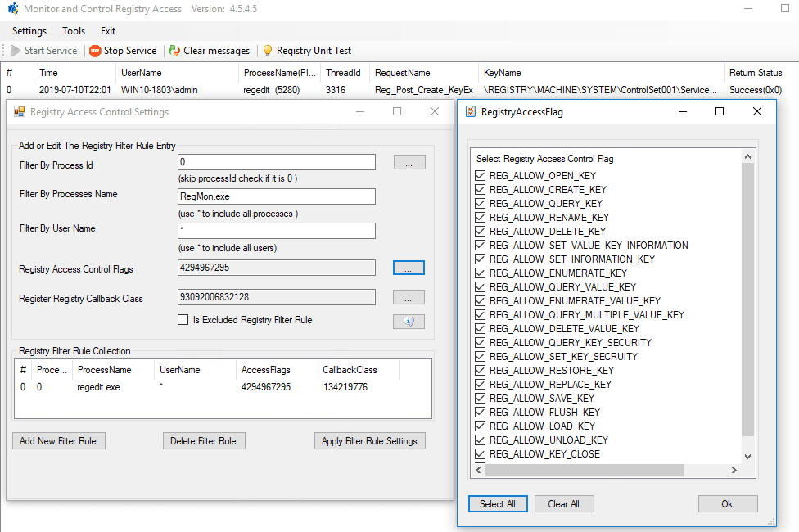Select the regedit.exe filter rule row

(223, 387)
